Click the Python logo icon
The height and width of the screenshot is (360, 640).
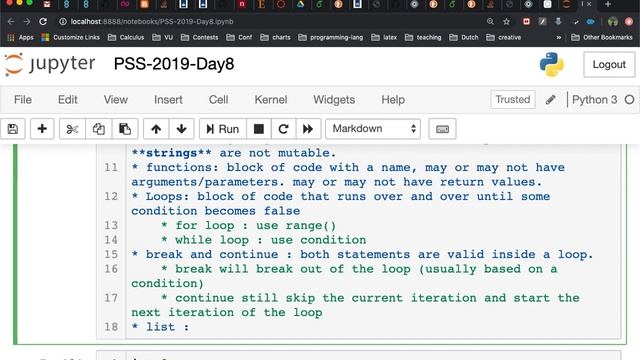tap(551, 64)
